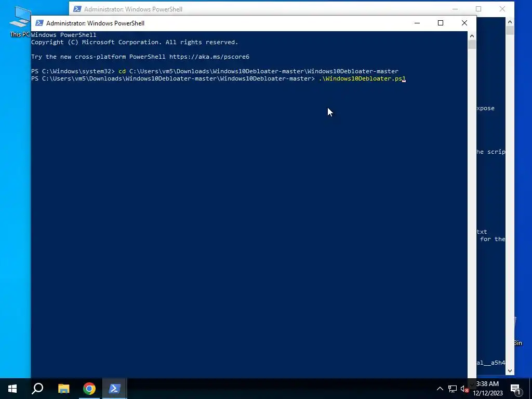This screenshot has width=532, height=399.
Task: Click background window scrollbar up arrow
Action: (510, 22)
